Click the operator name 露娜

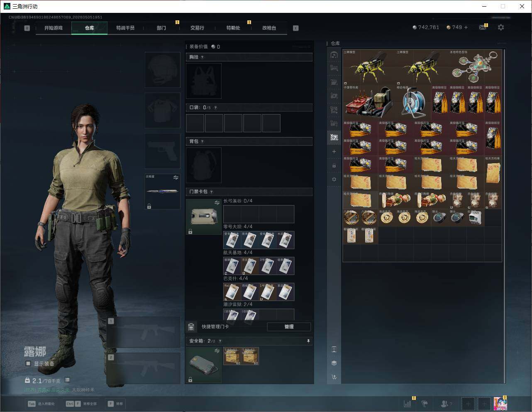click(x=35, y=352)
